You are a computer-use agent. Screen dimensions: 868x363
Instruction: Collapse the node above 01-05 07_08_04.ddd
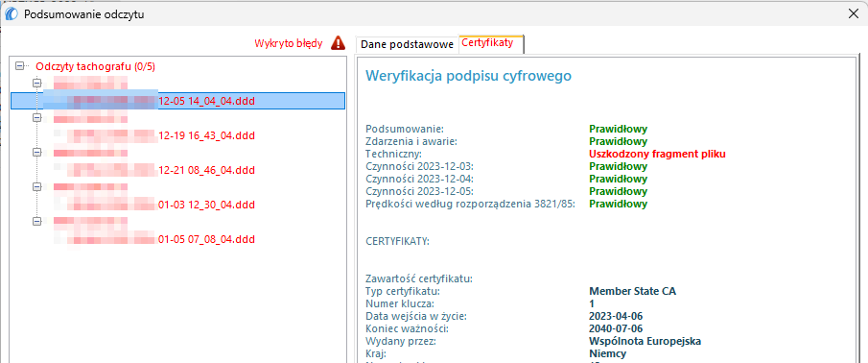pyautogui.click(x=37, y=221)
